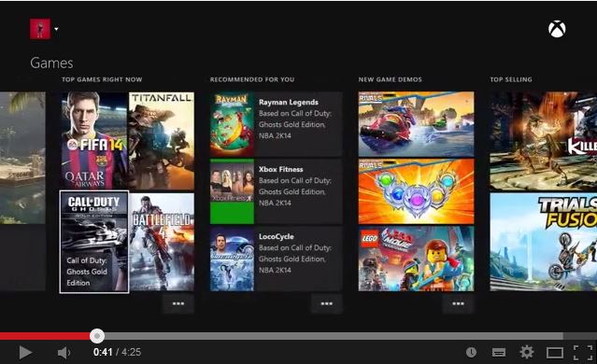Expand the profile dropdown arrow
The height and width of the screenshot is (364, 597).
[x=56, y=29]
